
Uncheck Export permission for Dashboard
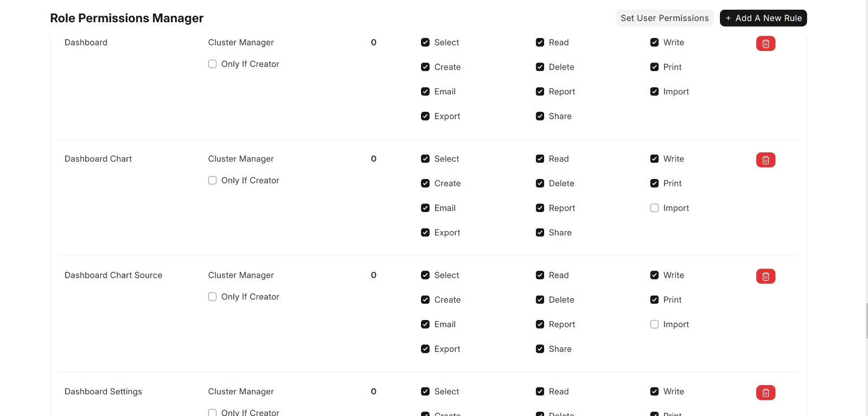click(425, 116)
